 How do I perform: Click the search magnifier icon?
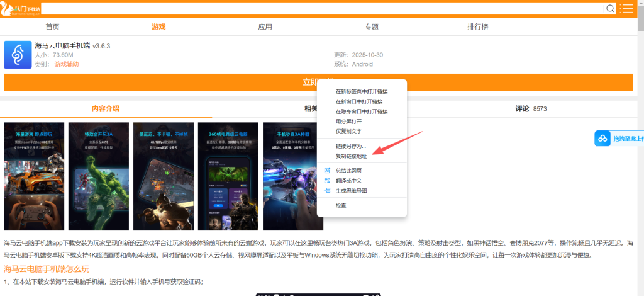click(x=610, y=9)
